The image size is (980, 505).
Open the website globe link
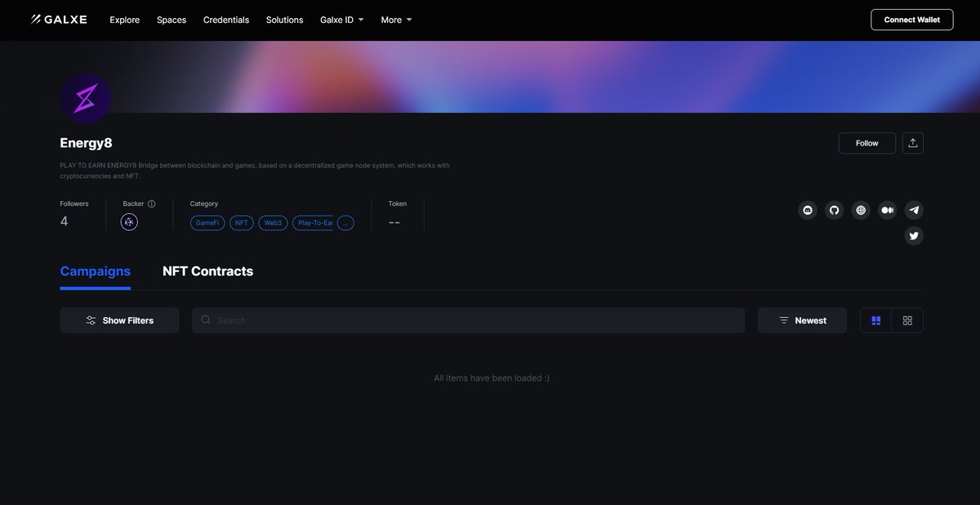point(861,210)
